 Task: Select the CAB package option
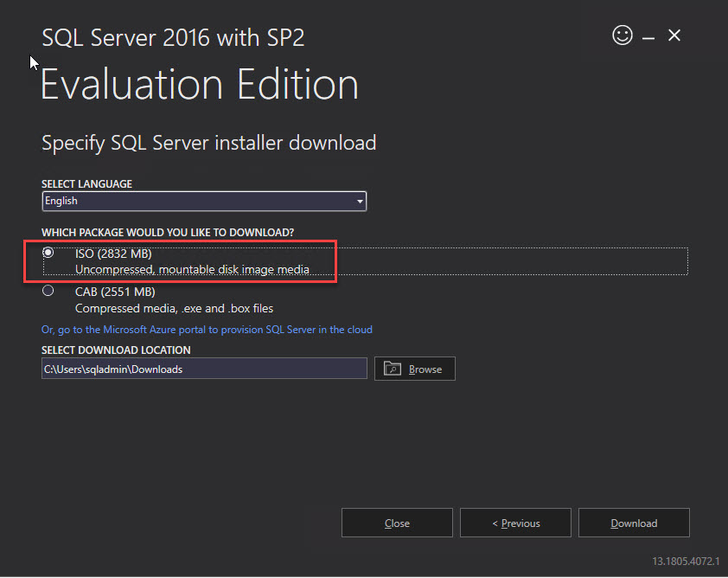[48, 292]
